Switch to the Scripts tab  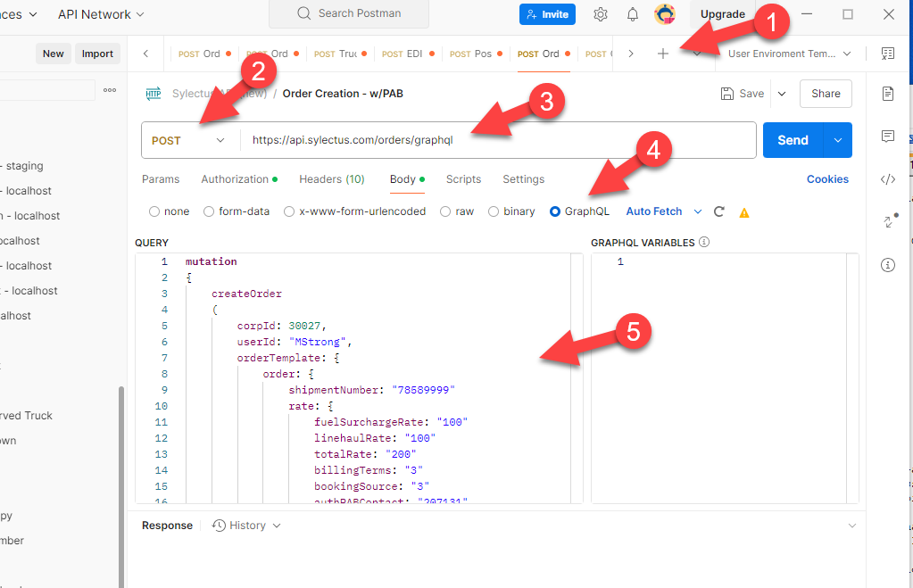pyautogui.click(x=463, y=179)
